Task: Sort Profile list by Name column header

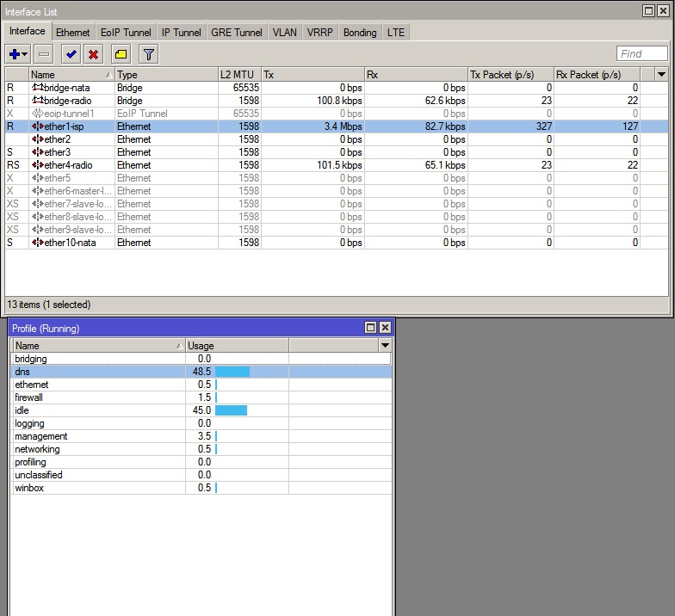Action: pos(98,346)
